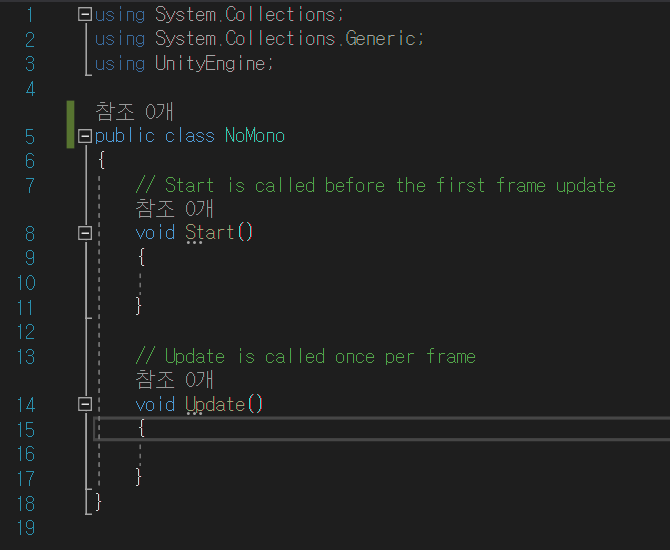The height and width of the screenshot is (550, 670).
Task: Click the 'using' keyword on line 1
Action: (120, 15)
